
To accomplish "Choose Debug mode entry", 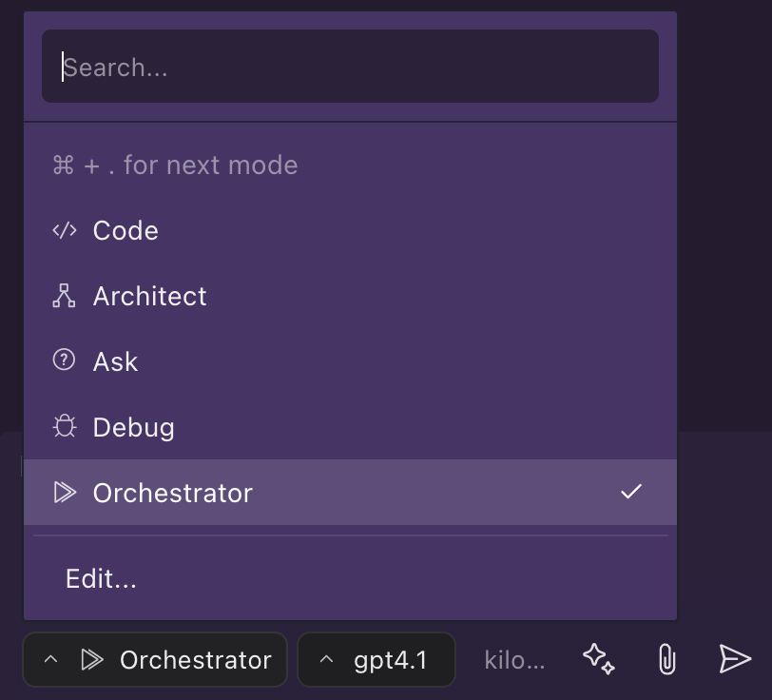I will (350, 427).
